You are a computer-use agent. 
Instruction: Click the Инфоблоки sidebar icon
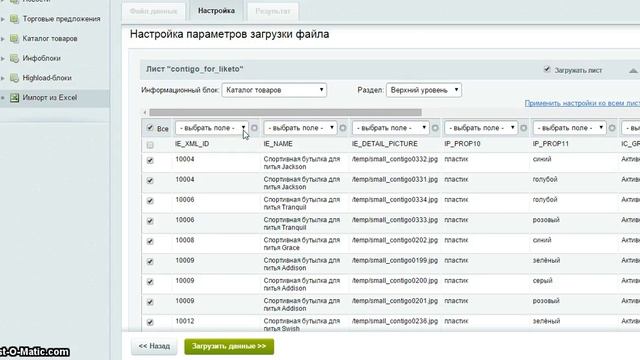14,58
